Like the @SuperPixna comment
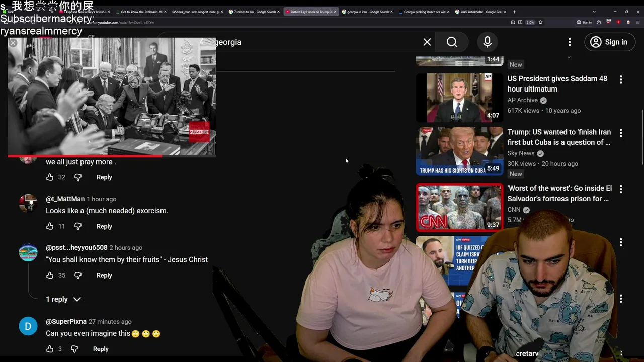The width and height of the screenshot is (644, 362). point(50,349)
